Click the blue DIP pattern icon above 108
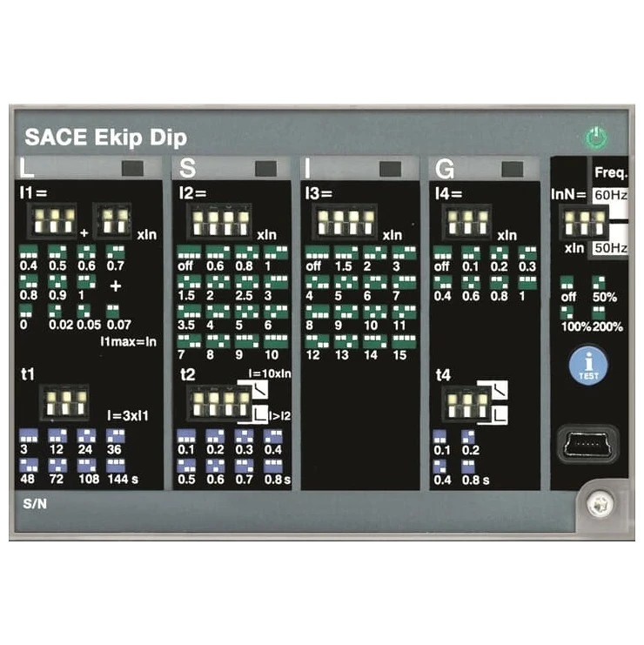This screenshot has width=644, height=645. 86,465
